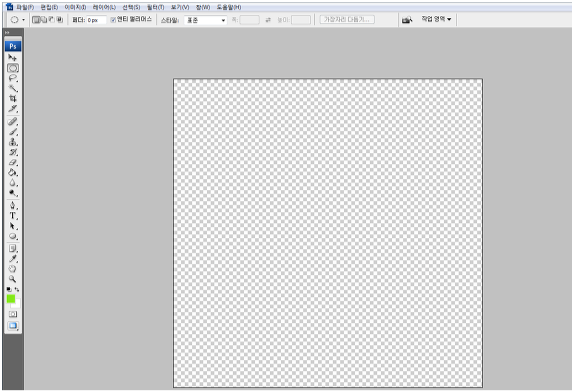
Task: Select the History Brush tool
Action: point(13,152)
